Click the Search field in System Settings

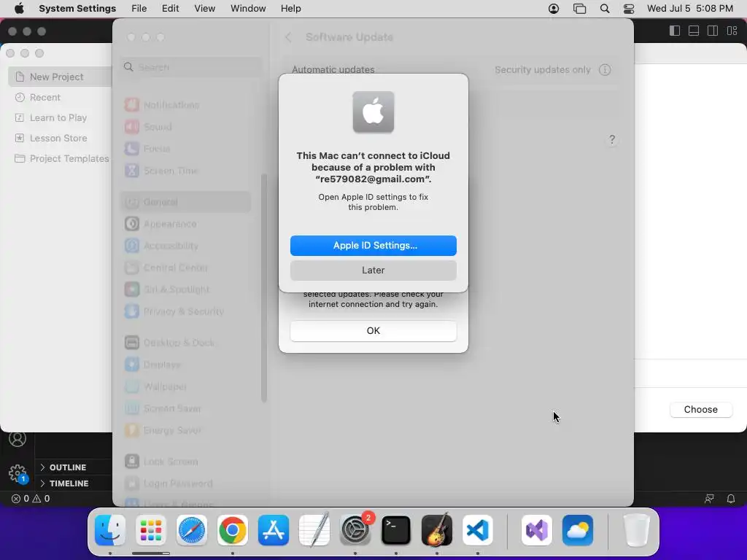pos(191,67)
